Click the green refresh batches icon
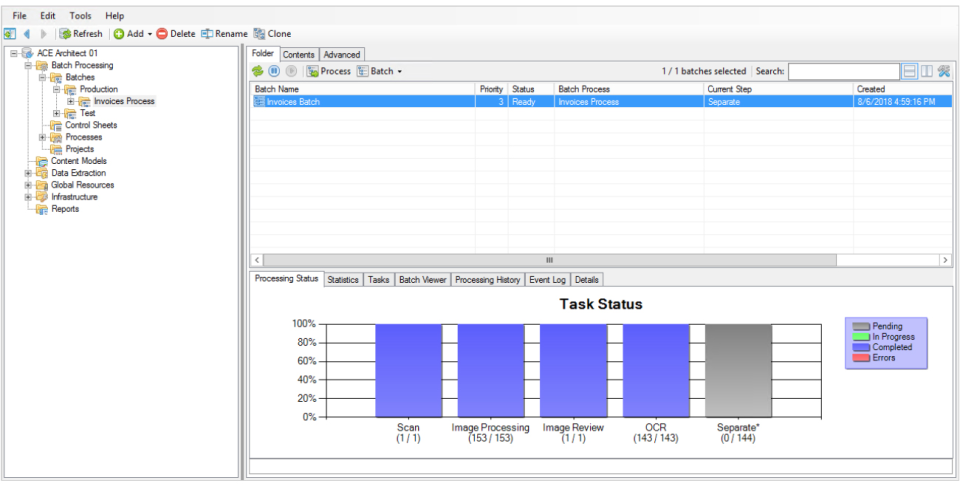The image size is (960, 500). click(258, 71)
